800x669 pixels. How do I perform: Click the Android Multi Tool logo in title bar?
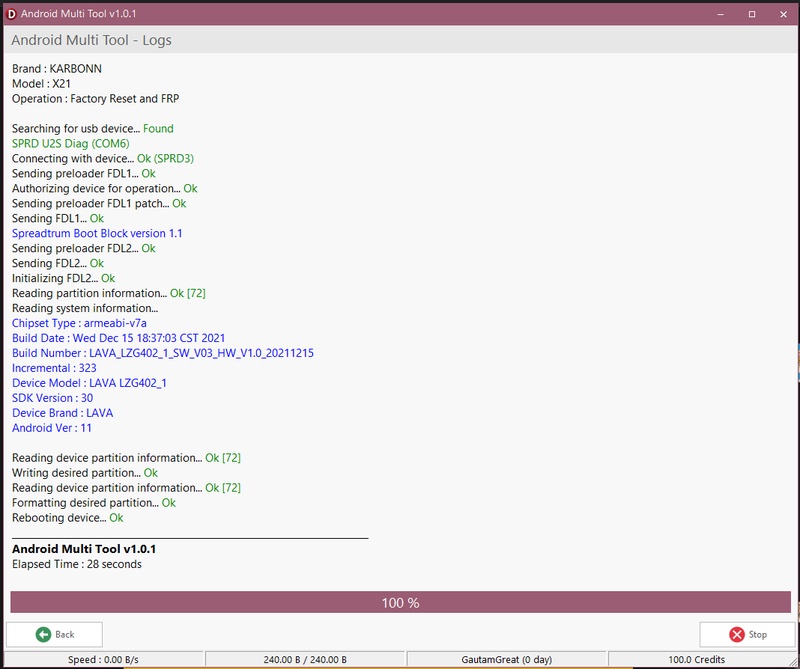click(12, 13)
